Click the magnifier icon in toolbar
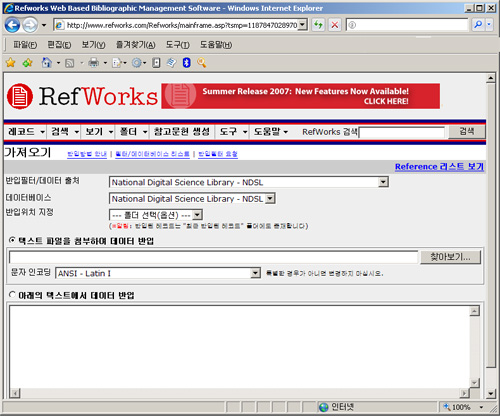 coord(201,62)
